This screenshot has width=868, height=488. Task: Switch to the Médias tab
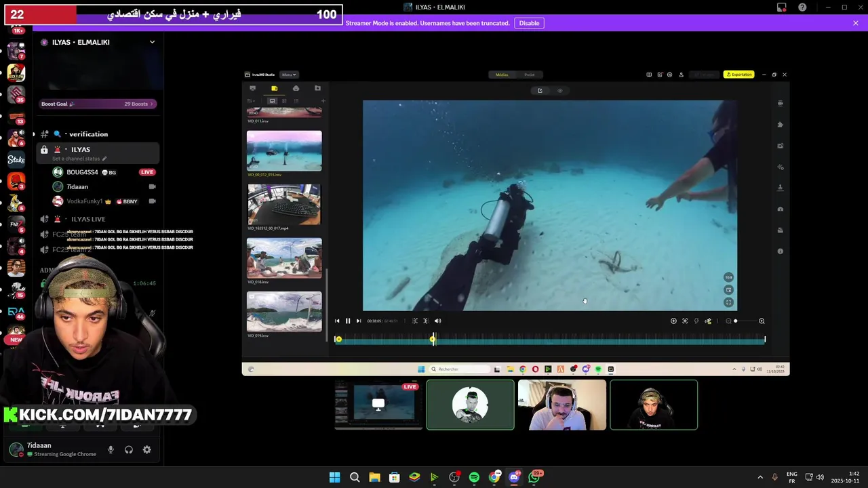[x=502, y=75]
